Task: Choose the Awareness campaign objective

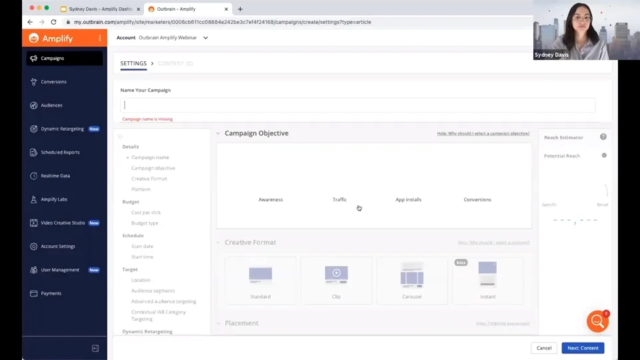Action: tap(271, 200)
